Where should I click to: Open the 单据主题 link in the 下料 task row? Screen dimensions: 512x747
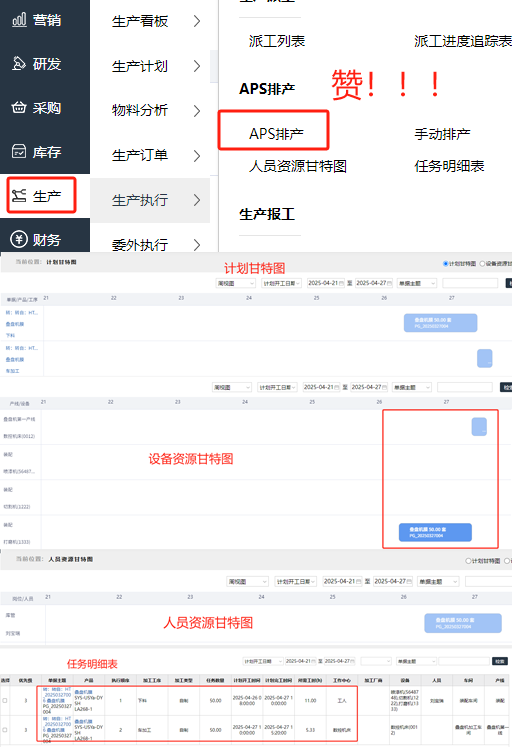click(x=57, y=697)
